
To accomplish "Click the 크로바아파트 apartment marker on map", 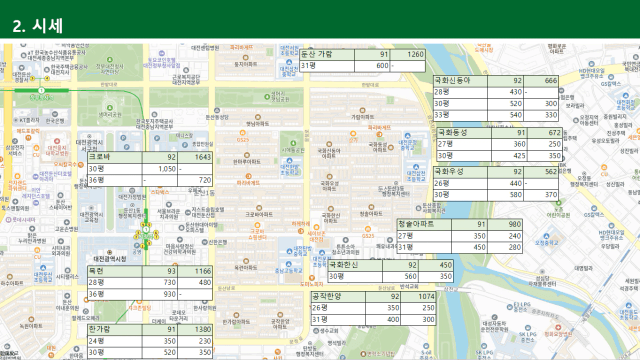I will click(x=259, y=208).
